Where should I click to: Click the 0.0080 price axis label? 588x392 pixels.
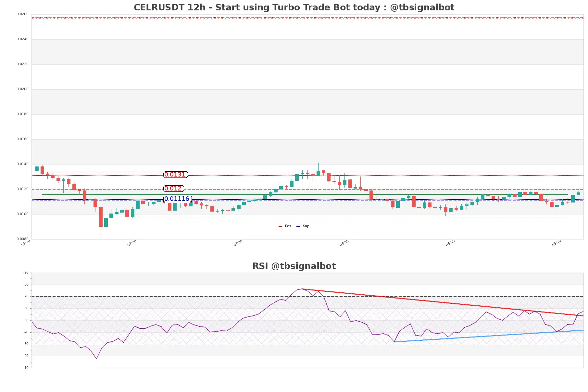22,239
